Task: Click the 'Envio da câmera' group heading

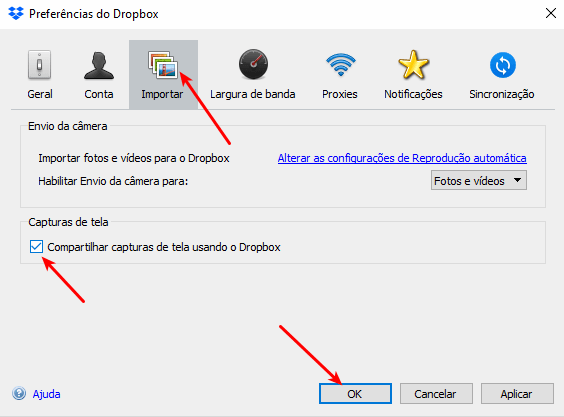Action: coord(68,126)
